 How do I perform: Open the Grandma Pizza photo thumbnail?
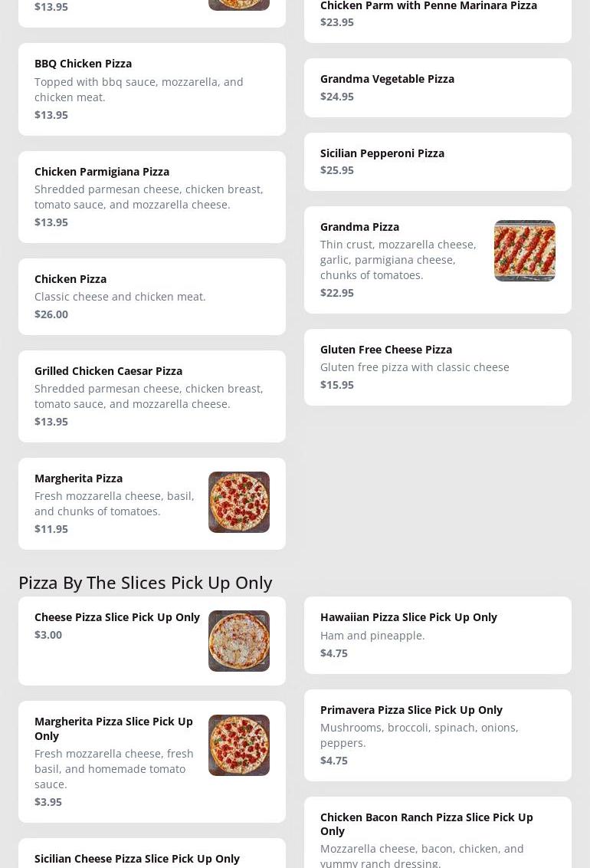click(x=524, y=251)
